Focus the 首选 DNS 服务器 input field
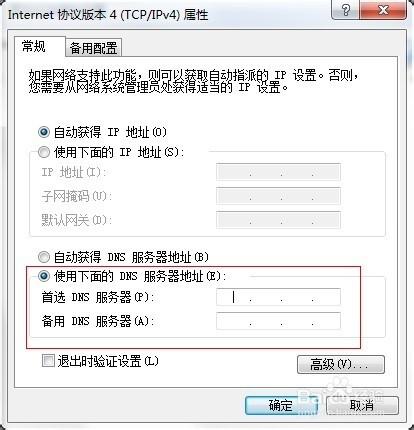The image size is (414, 430). pyautogui.click(x=278, y=297)
